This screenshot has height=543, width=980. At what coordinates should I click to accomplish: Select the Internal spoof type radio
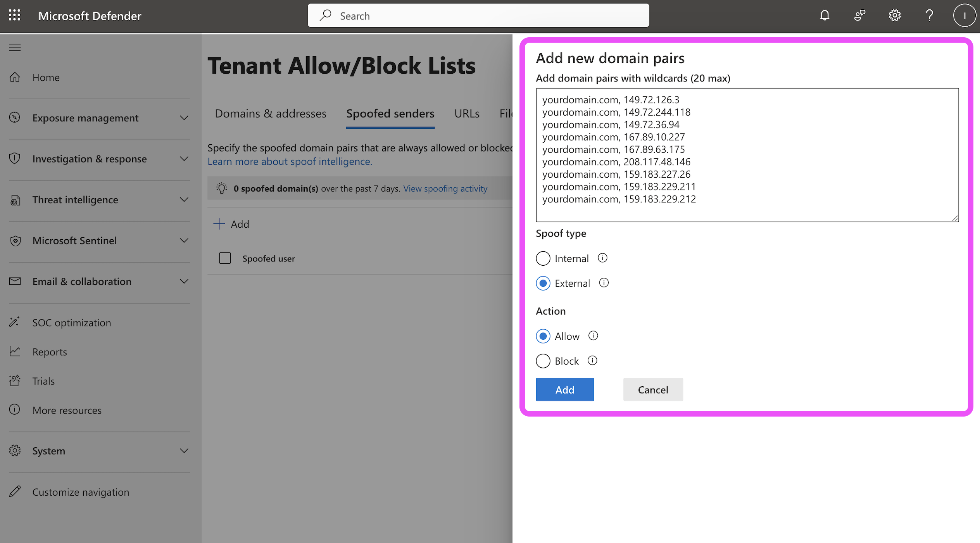543,258
